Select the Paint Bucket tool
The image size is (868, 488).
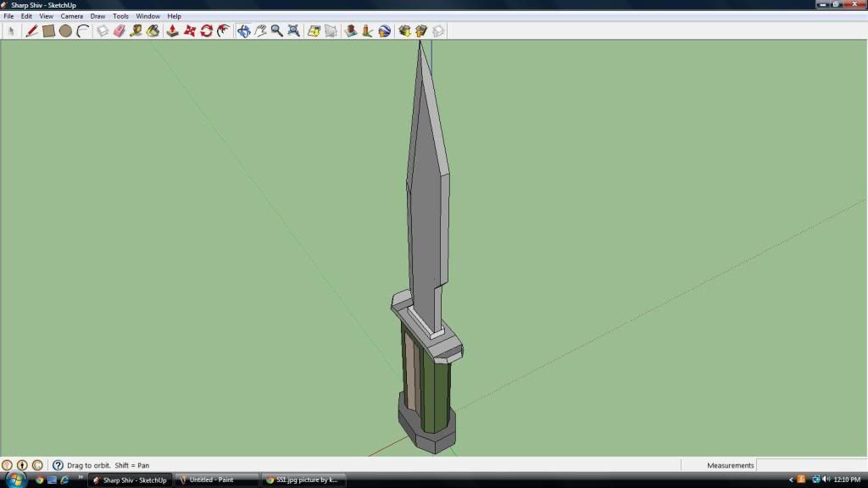point(153,30)
